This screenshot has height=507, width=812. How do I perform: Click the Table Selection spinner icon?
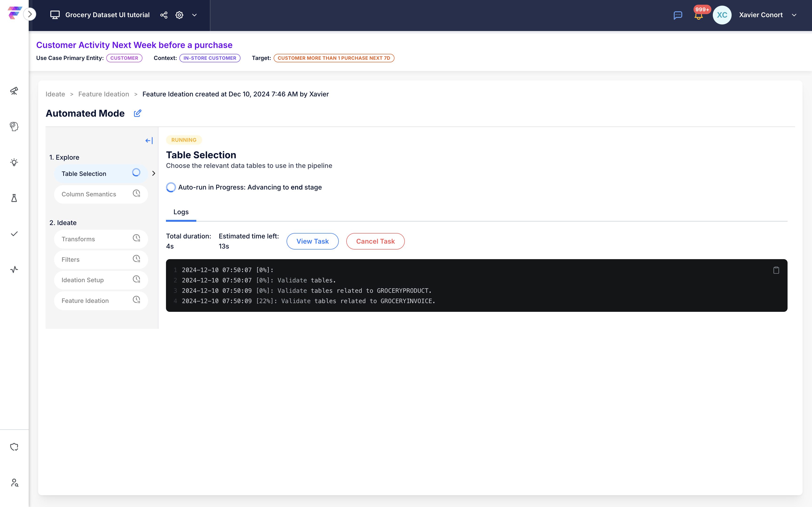click(x=136, y=172)
